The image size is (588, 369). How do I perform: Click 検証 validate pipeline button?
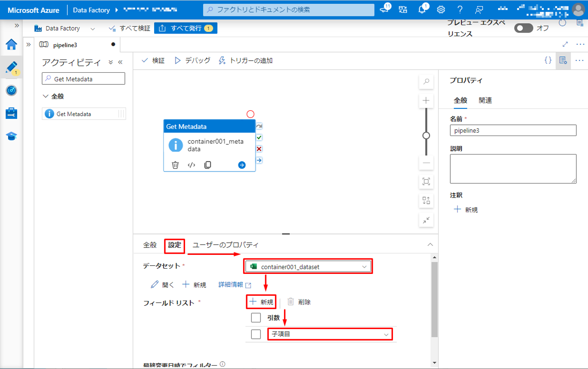(153, 61)
